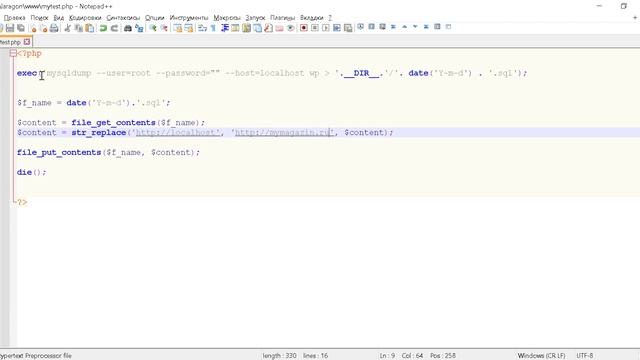Click on $f_name = date line
This screenshot has width=640, height=360.
coord(93,103)
